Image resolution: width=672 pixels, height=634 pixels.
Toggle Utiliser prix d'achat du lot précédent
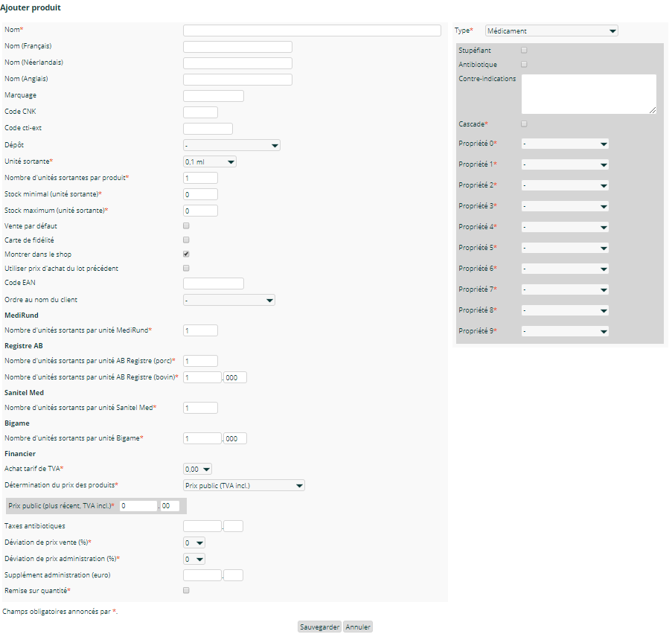pos(186,268)
